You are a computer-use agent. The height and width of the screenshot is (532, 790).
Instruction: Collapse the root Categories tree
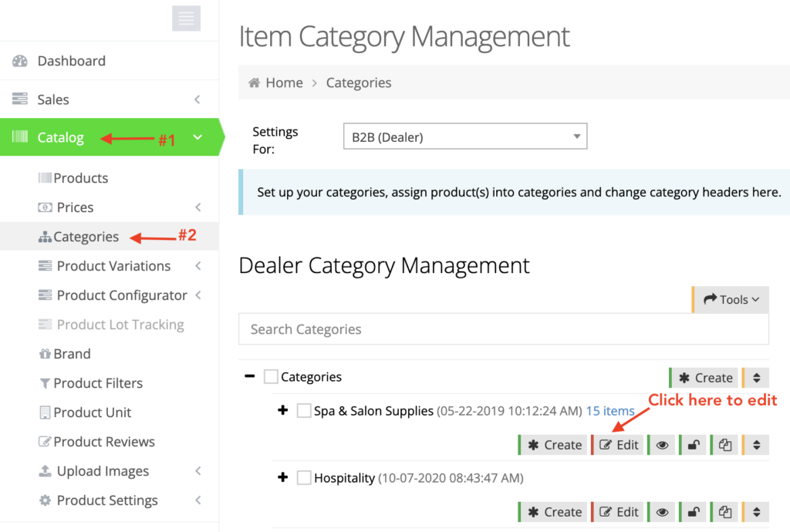tap(249, 376)
